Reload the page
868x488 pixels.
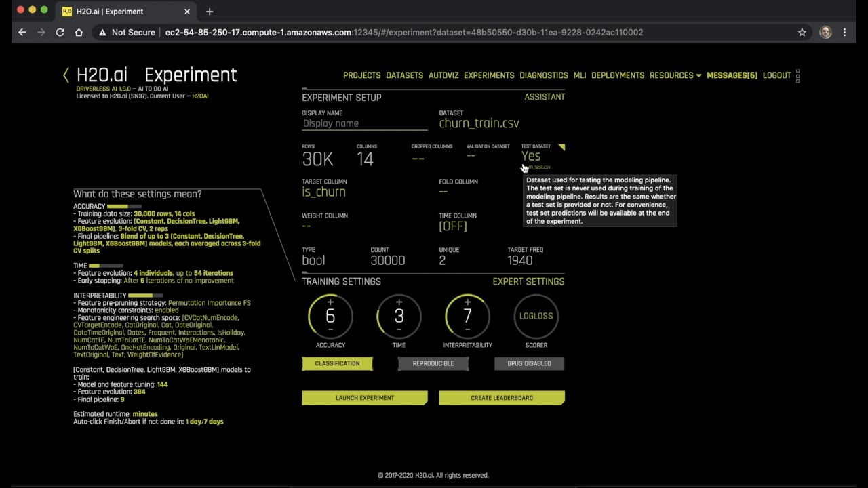60,32
